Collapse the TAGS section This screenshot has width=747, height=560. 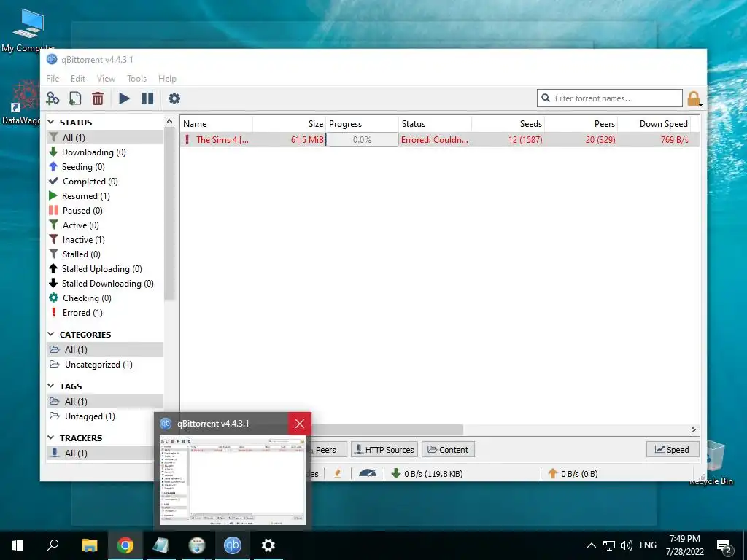click(x=52, y=386)
